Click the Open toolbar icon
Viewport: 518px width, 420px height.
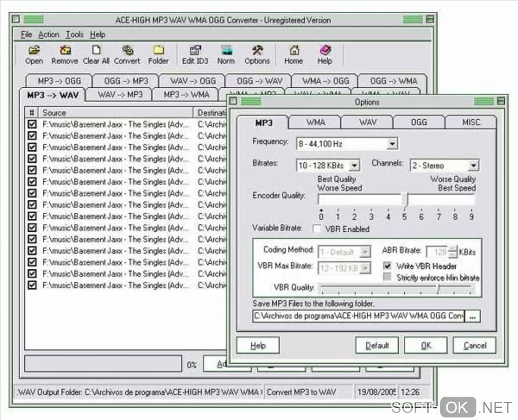click(x=34, y=55)
